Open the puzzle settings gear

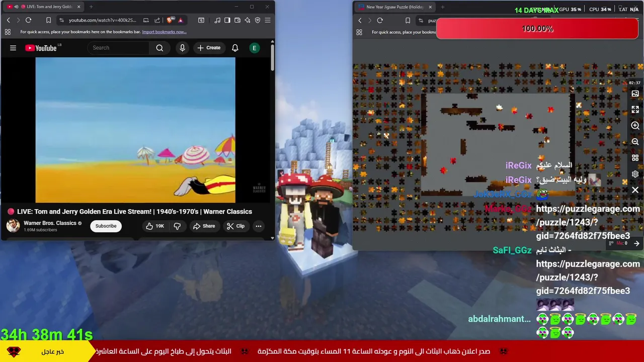click(x=635, y=174)
